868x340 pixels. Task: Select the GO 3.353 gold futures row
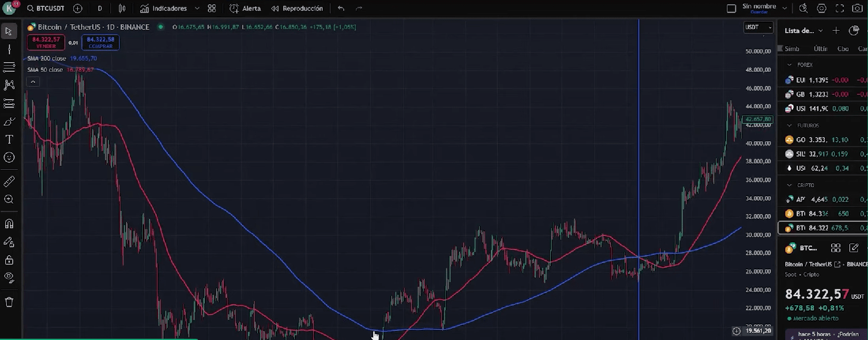tap(823, 140)
